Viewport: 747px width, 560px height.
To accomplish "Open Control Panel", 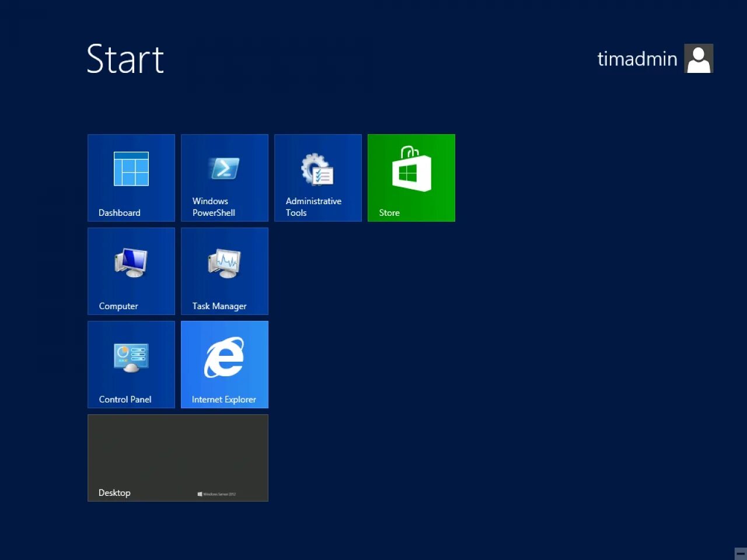I will coord(131,362).
